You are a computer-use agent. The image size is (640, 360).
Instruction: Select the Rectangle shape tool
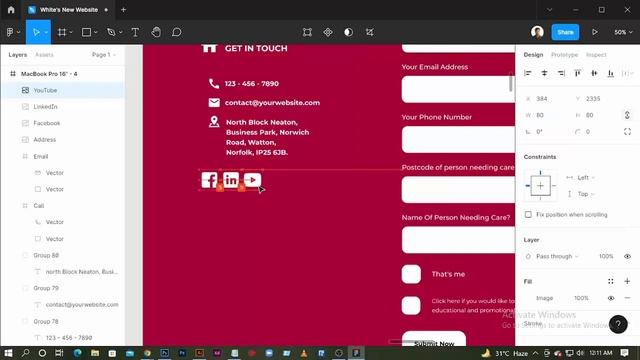86,32
